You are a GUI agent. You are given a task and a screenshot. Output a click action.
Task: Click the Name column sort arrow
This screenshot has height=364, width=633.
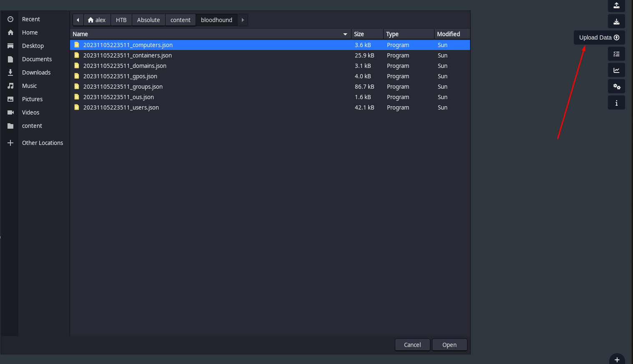coord(345,34)
